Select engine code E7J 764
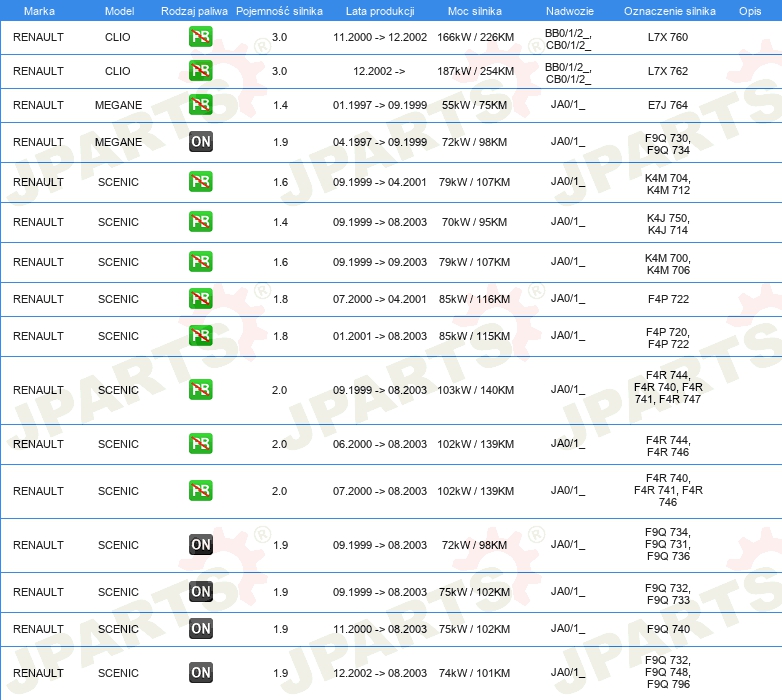 [668, 105]
